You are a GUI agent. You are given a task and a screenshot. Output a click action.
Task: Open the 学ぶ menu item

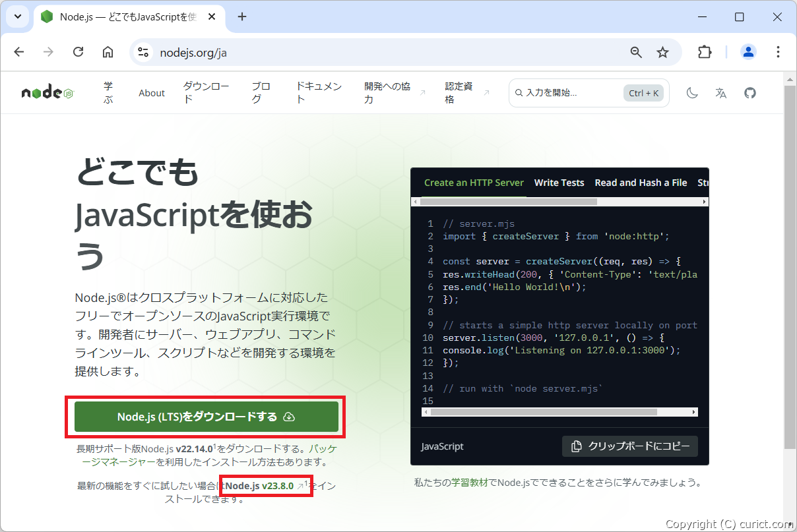[108, 93]
